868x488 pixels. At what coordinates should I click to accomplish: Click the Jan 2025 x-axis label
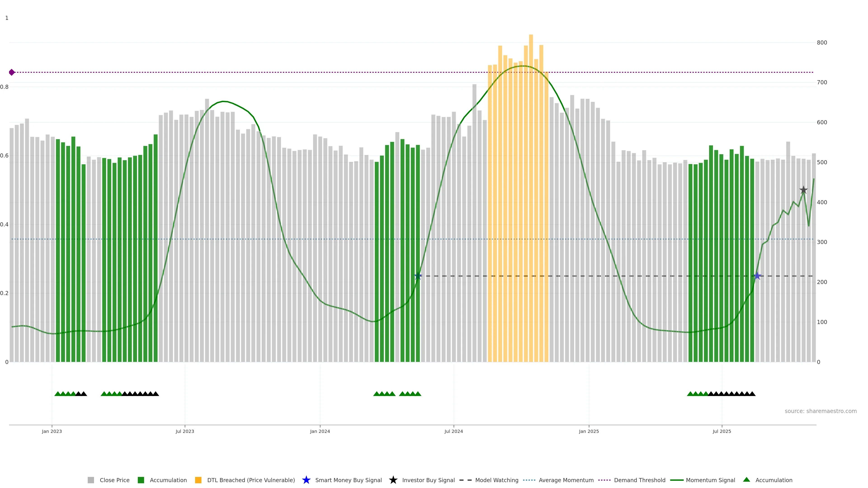[589, 432]
